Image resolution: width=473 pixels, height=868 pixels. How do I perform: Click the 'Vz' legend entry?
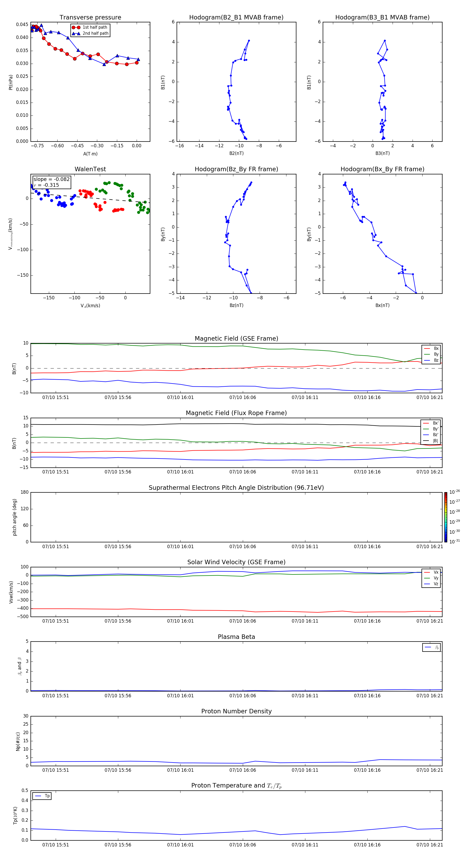click(x=431, y=584)
